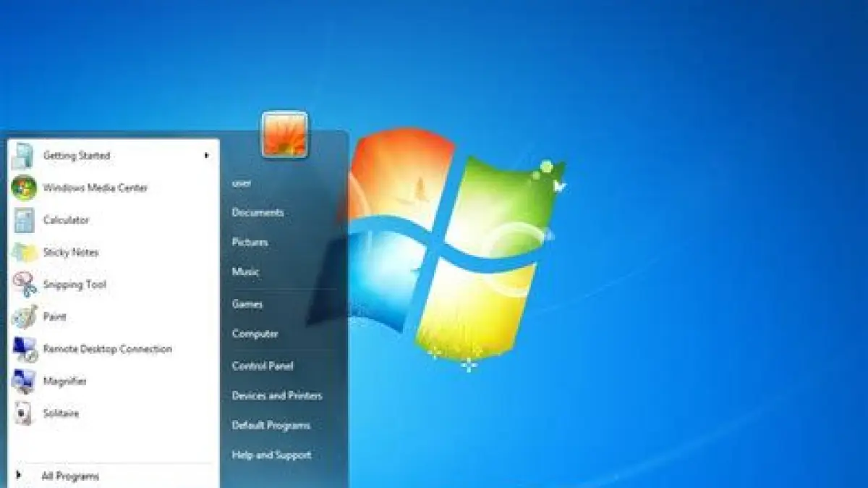Image resolution: width=868 pixels, height=488 pixels.
Task: Select Pictures from the Start menu
Action: [x=250, y=243]
